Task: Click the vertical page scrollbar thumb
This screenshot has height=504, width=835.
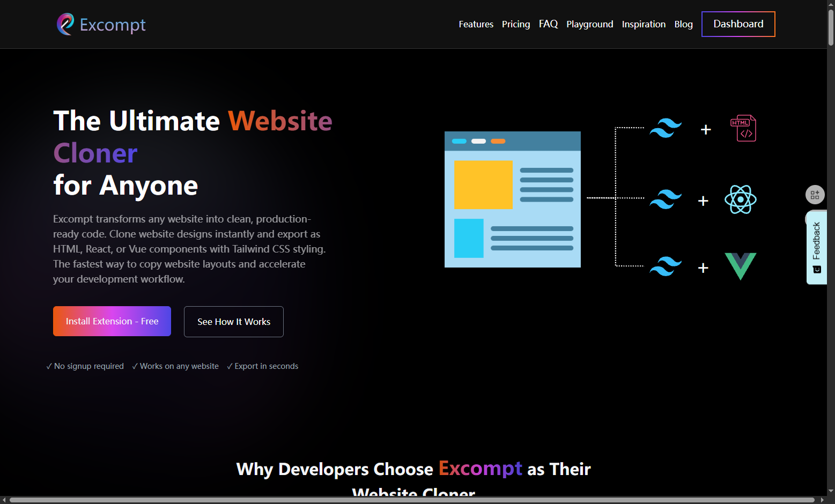Action: pos(831,27)
